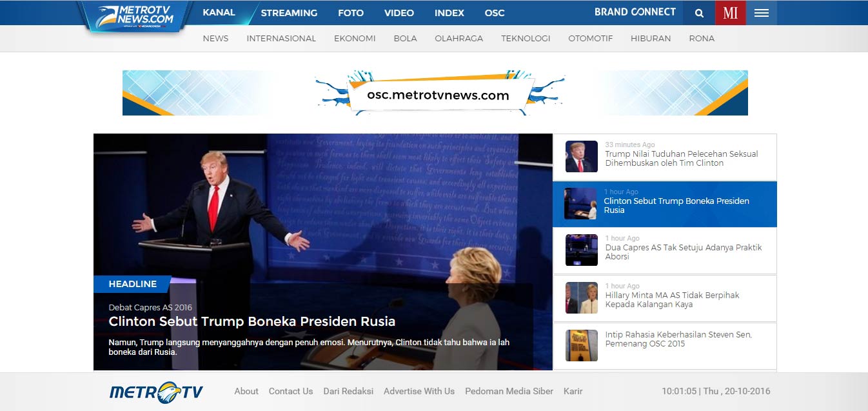Open the KANAL menu
The width and height of the screenshot is (868, 411).
[219, 12]
